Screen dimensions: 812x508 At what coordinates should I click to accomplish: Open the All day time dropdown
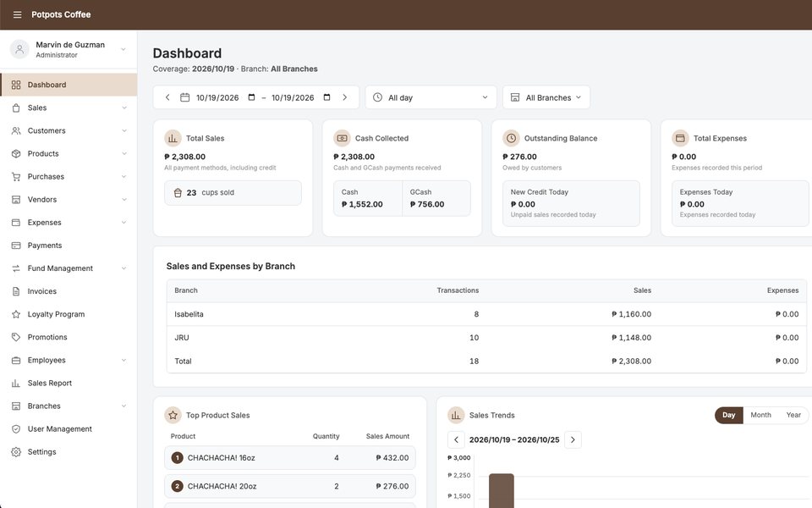pos(431,97)
